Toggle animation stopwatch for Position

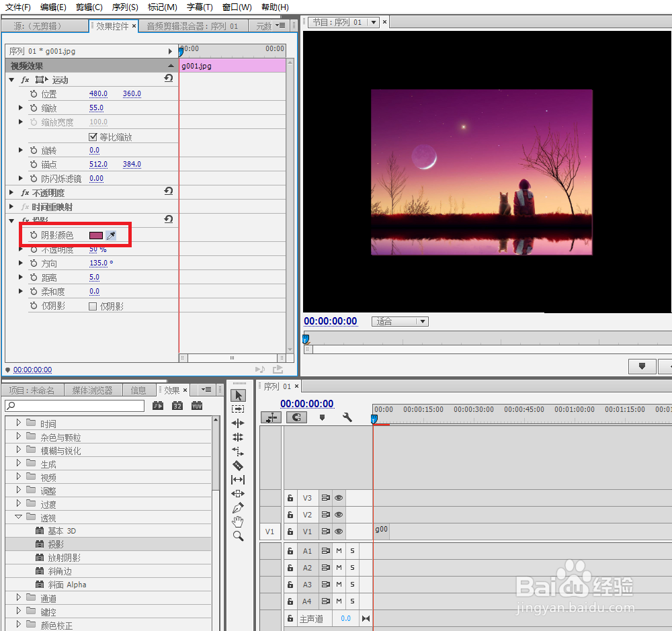tap(34, 94)
